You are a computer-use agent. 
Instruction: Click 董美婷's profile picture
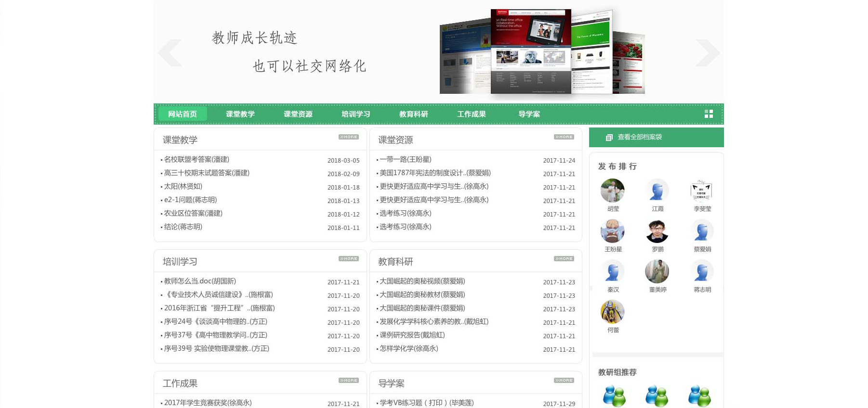pyautogui.click(x=657, y=271)
